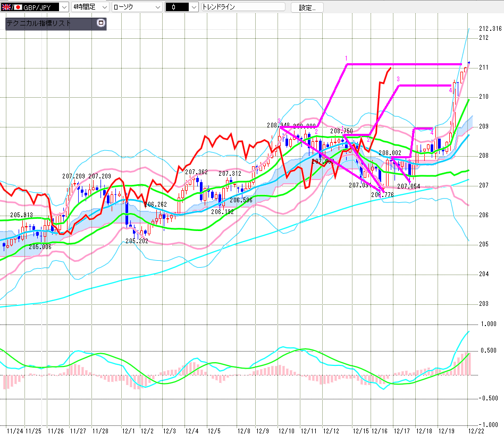
Task: Click the UK flag icon
Action: pos(7,7)
